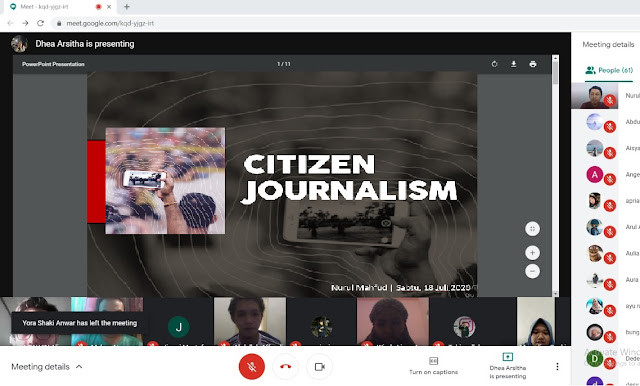The width and height of the screenshot is (640, 386).
Task: Click Arul participant's muted mic icon
Action: click(x=610, y=232)
